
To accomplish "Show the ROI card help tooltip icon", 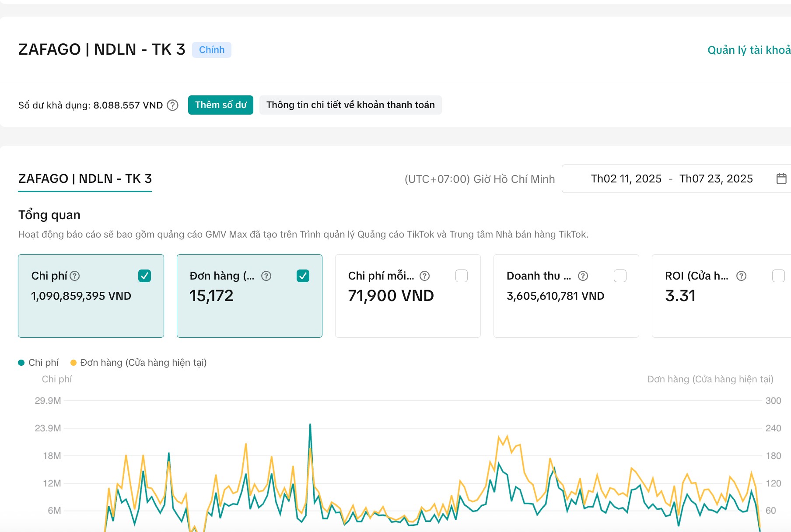I will click(741, 276).
